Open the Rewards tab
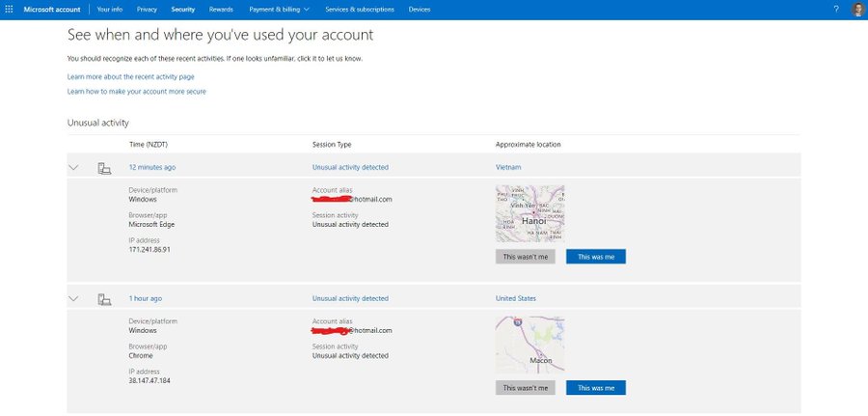Image resolution: width=868 pixels, height=416 pixels. [x=221, y=9]
